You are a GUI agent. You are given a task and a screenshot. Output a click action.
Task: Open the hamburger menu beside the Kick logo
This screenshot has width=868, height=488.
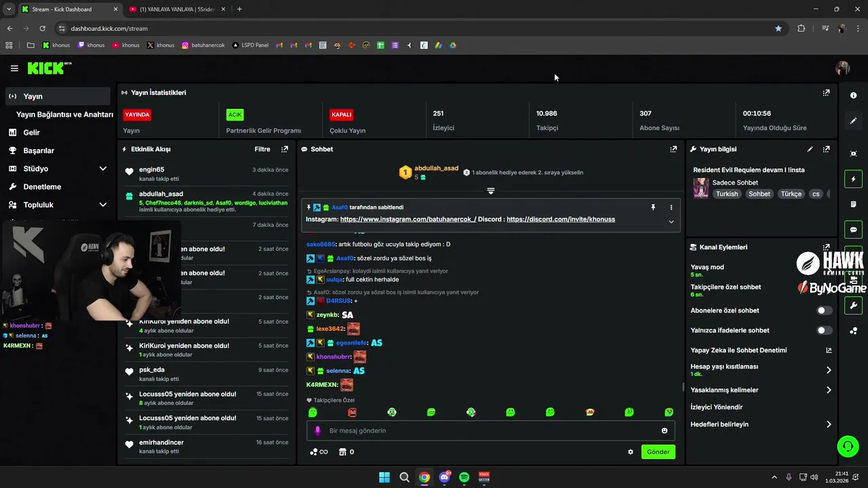(x=14, y=68)
